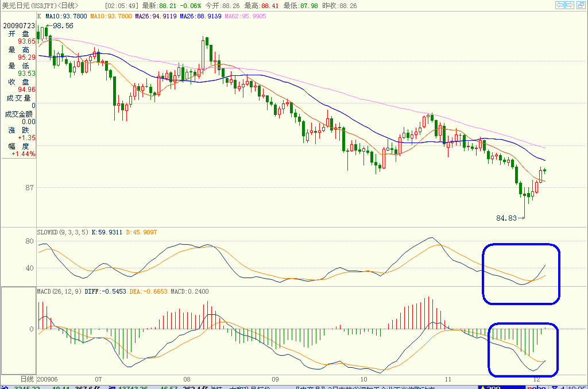Click the DEA:-0.6653 value
Viewport: 588px width, 389px height.
[148, 291]
